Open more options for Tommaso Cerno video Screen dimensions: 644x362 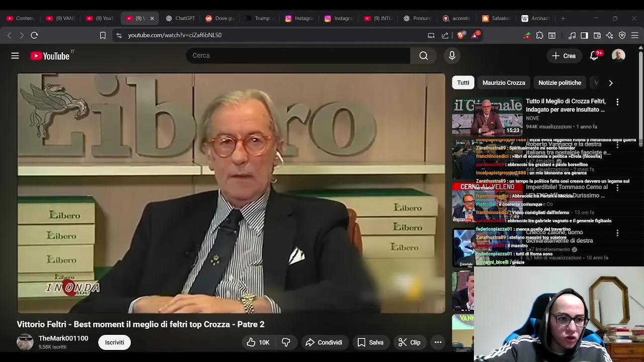(617, 188)
